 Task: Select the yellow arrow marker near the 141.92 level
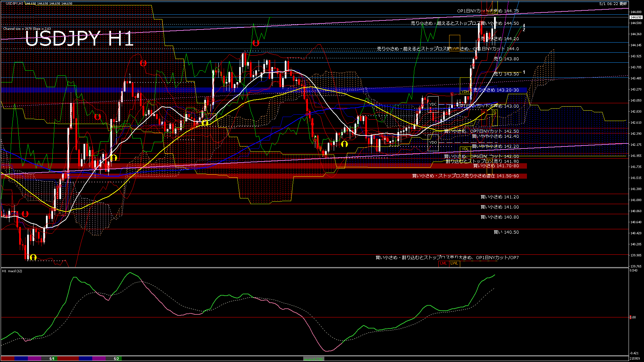[x=113, y=158]
